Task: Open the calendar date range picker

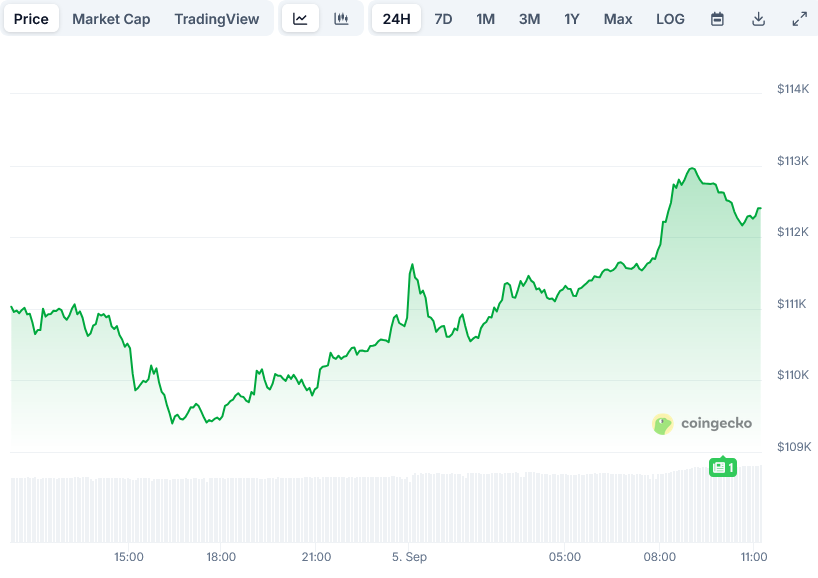Action: pos(717,19)
